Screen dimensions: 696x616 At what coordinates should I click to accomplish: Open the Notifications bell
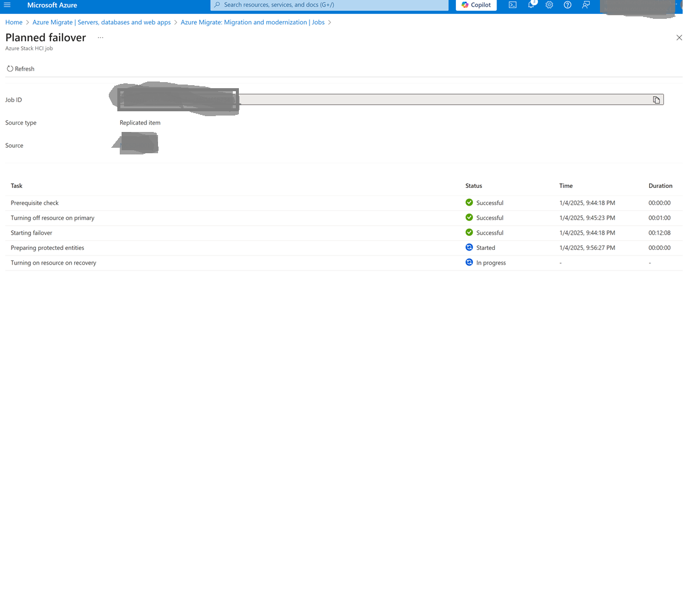click(x=531, y=5)
